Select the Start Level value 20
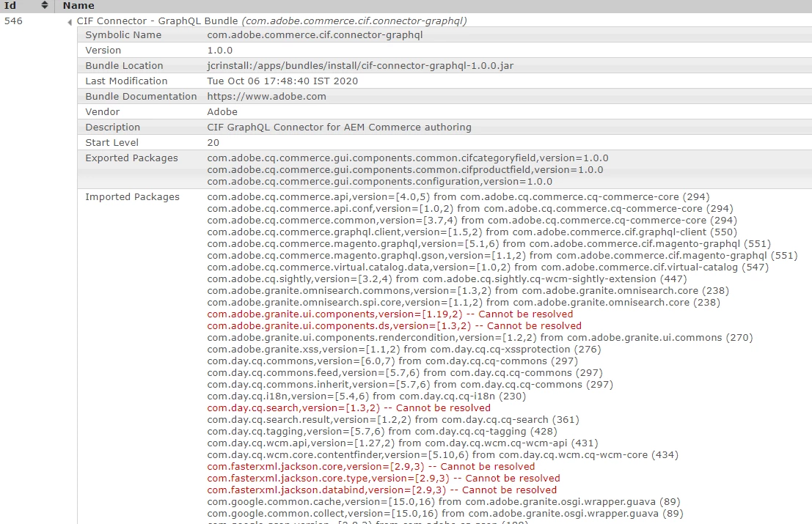The image size is (812, 524). pyautogui.click(x=213, y=143)
